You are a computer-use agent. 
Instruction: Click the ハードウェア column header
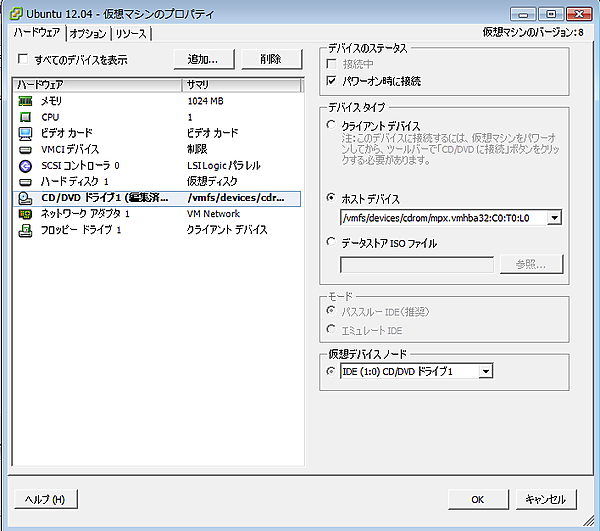(97, 85)
